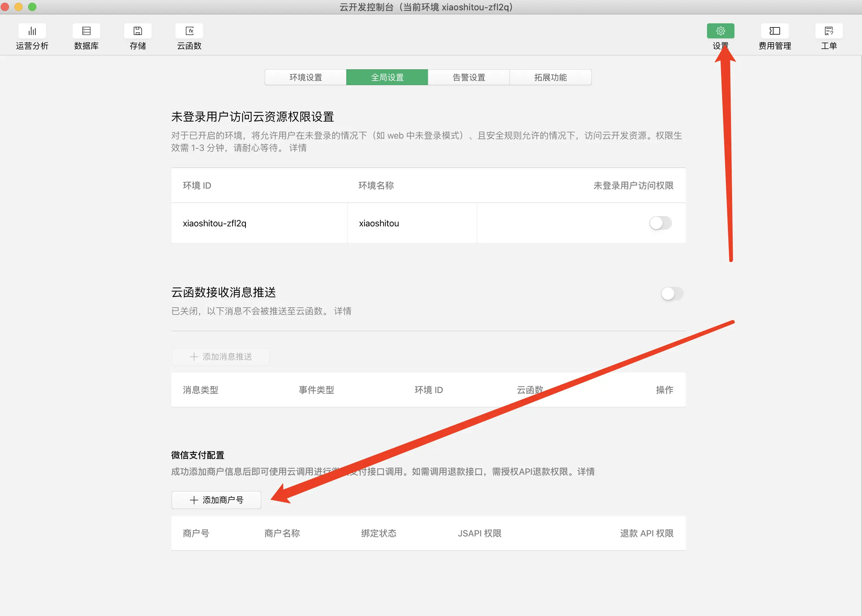The height and width of the screenshot is (616, 862).
Task: Open the 拓展功能 tab
Action: click(x=550, y=78)
